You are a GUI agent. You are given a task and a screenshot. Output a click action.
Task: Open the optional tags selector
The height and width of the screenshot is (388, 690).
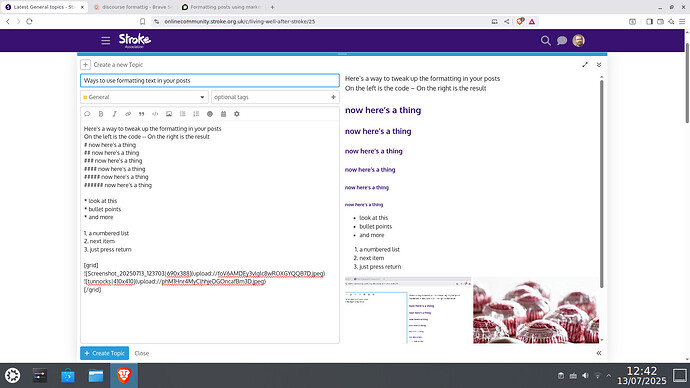click(275, 97)
